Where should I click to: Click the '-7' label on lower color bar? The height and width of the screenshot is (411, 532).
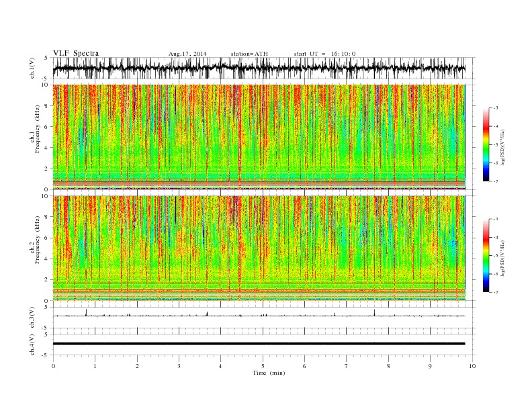point(495,292)
